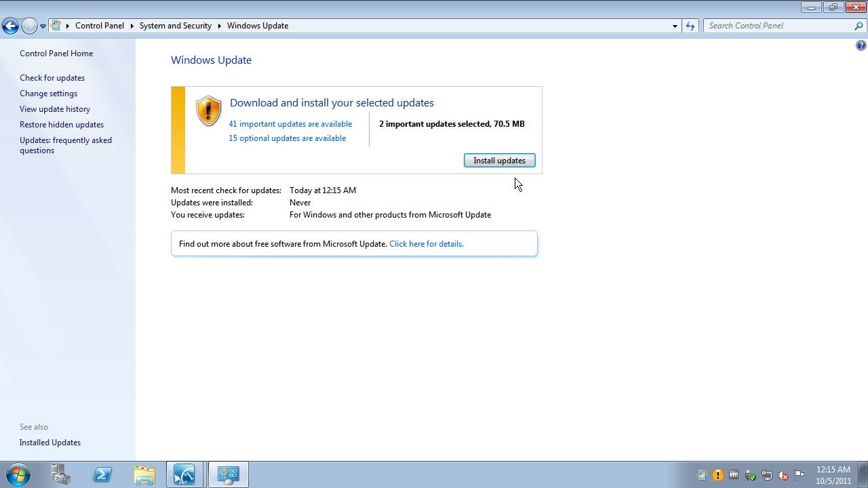
Task: Open Action Center flag tray icon
Action: [x=800, y=475]
